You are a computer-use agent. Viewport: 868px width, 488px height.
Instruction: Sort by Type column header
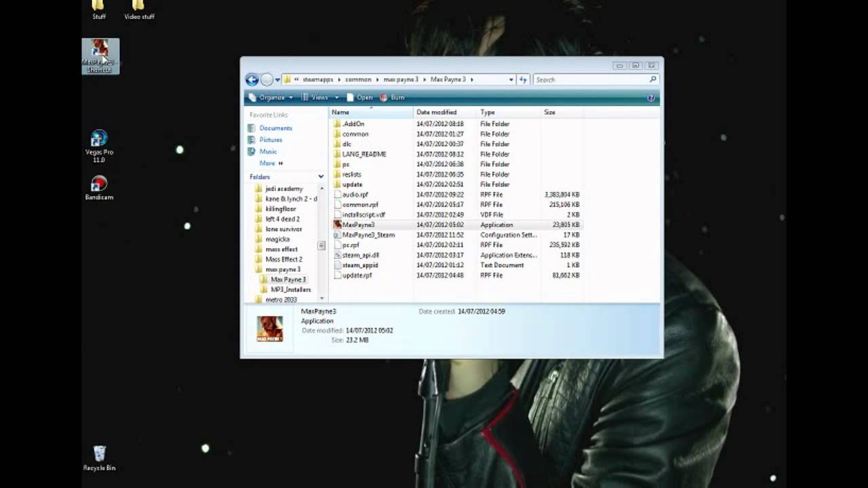509,113
